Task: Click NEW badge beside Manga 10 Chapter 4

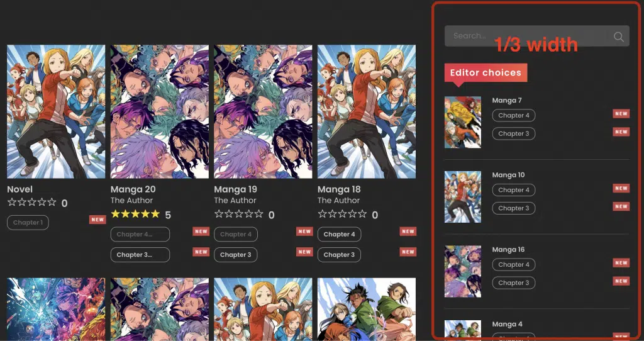Action: [621, 188]
